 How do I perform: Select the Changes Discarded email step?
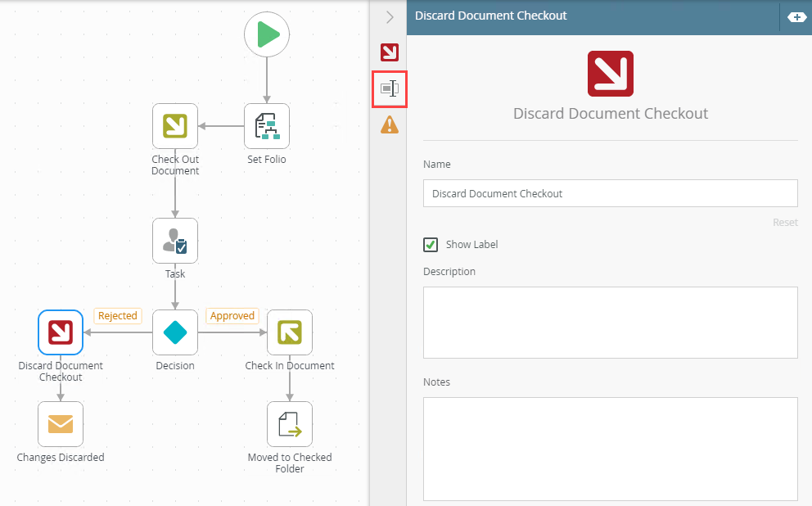[x=61, y=424]
